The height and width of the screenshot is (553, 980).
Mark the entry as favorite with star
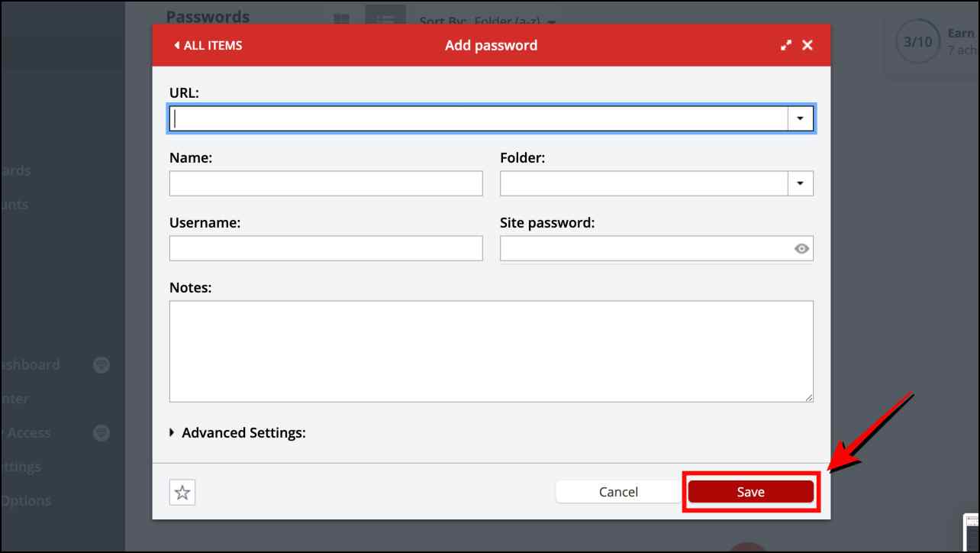click(x=182, y=492)
